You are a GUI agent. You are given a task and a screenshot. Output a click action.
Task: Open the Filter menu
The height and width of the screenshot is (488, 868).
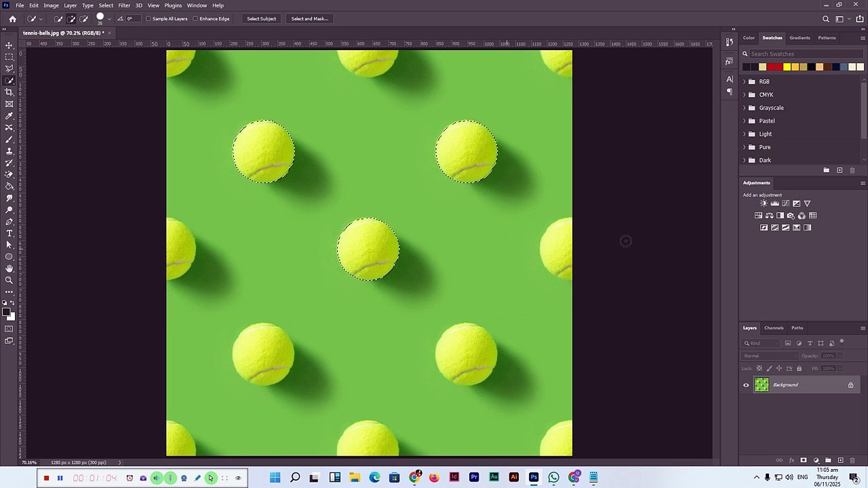[124, 5]
